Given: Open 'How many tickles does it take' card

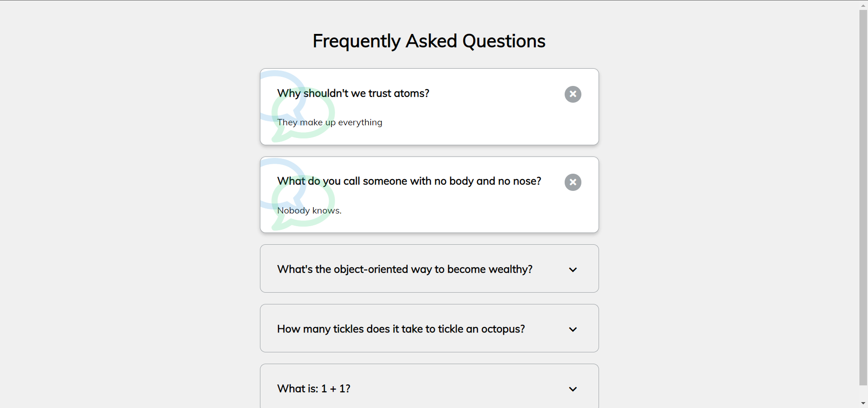Looking at the screenshot, I should coord(429,328).
